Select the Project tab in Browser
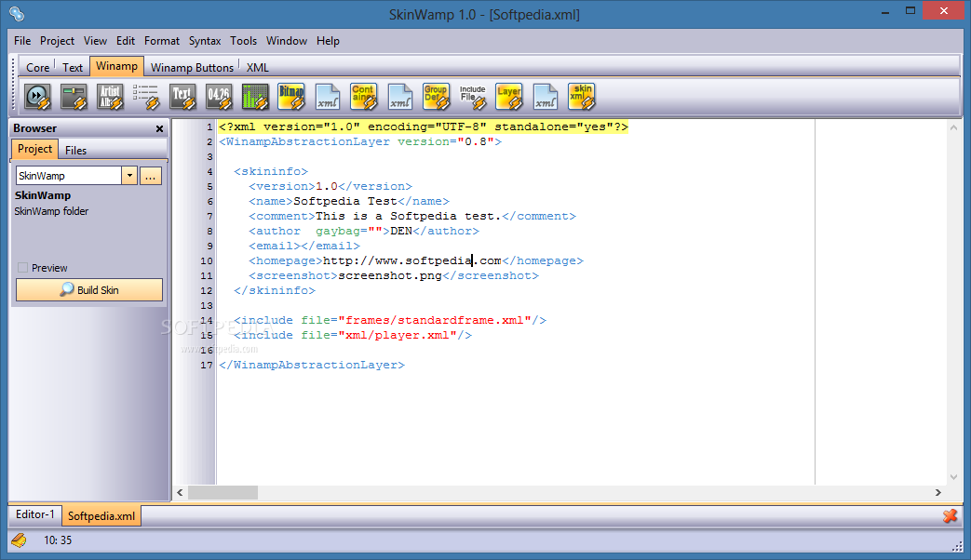 pos(34,149)
